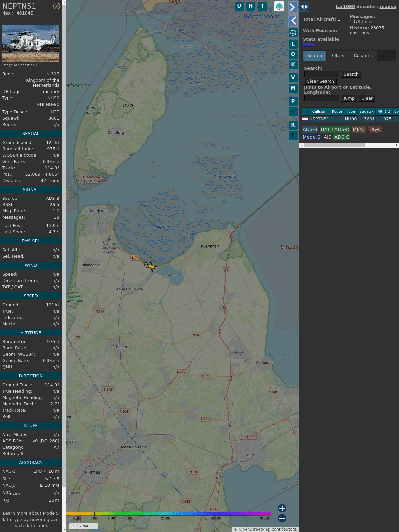The height and width of the screenshot is (532, 399).
Task: Expand sidebar with right chevron arrow
Action: [293, 7]
